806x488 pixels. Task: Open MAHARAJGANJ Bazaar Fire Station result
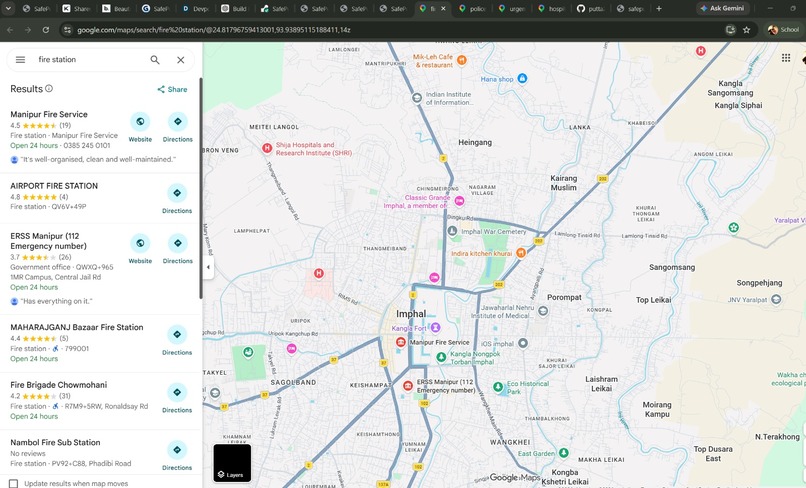click(x=77, y=327)
